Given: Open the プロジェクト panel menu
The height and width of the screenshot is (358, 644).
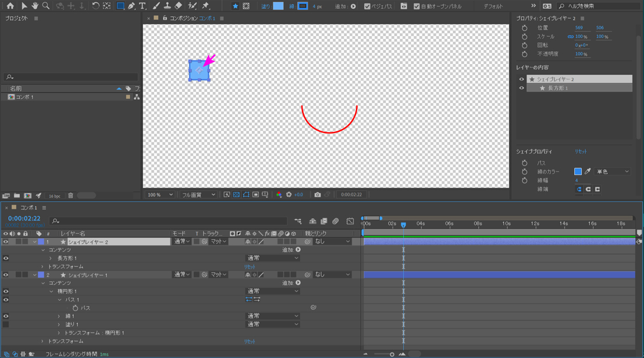Looking at the screenshot, I should (36, 19).
